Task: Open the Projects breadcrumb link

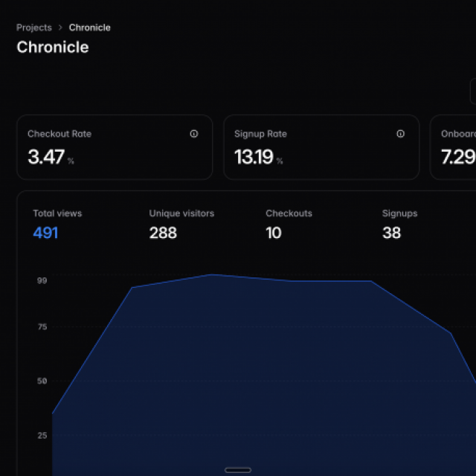Action: [34, 28]
